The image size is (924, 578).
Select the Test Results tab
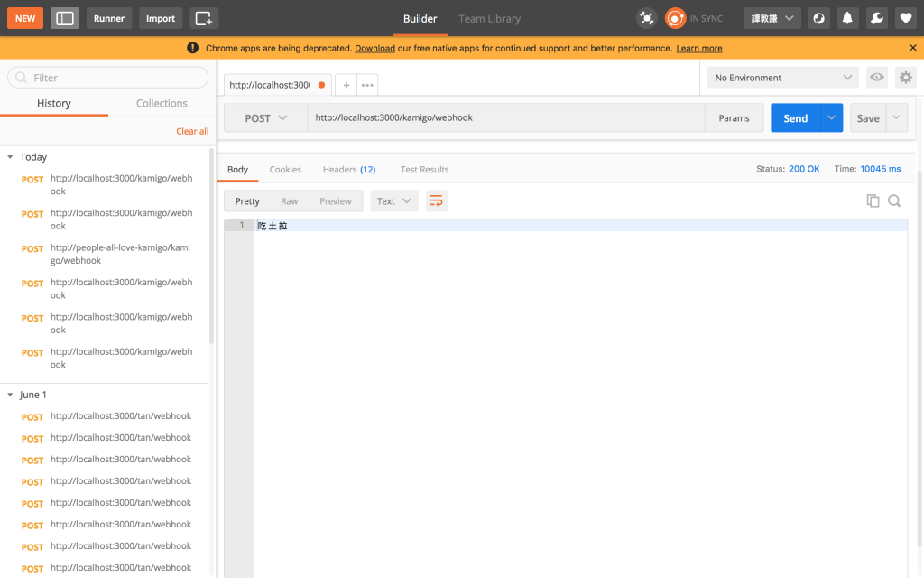tap(424, 169)
